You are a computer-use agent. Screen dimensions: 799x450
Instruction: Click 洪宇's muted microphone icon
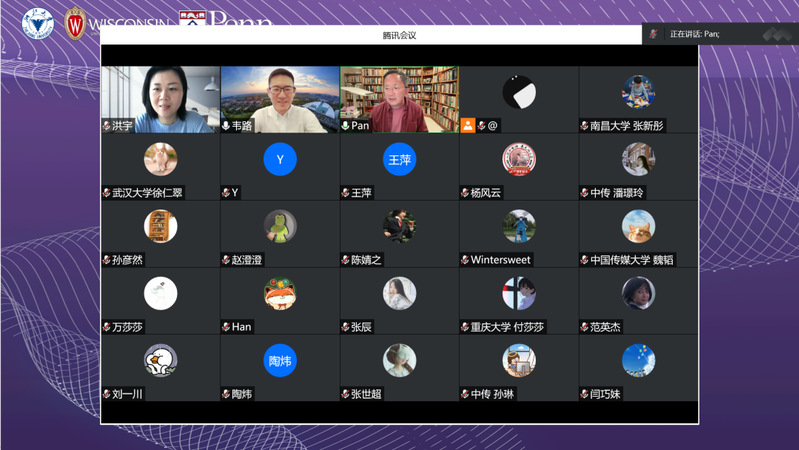click(x=107, y=126)
